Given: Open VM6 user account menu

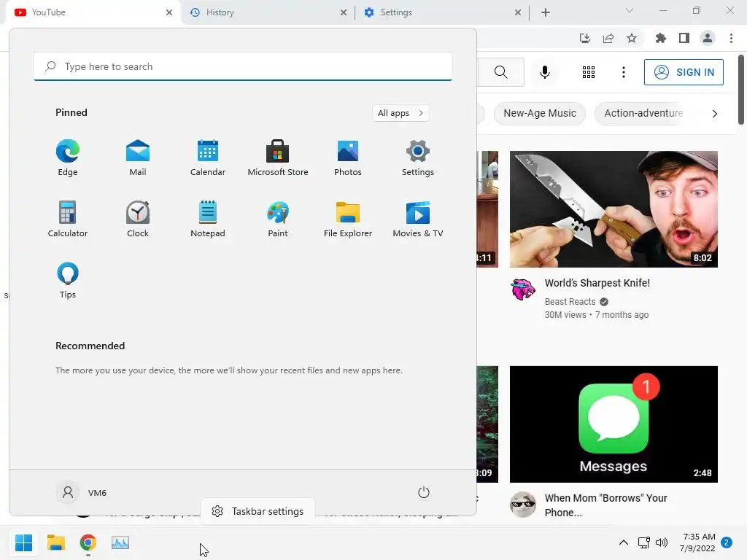Looking at the screenshot, I should pos(82,492).
